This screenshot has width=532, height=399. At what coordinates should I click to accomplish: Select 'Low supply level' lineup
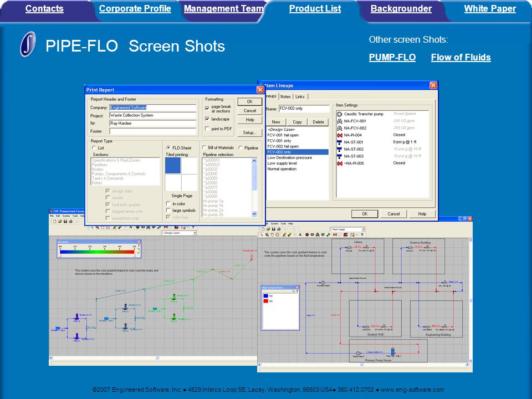click(x=282, y=163)
